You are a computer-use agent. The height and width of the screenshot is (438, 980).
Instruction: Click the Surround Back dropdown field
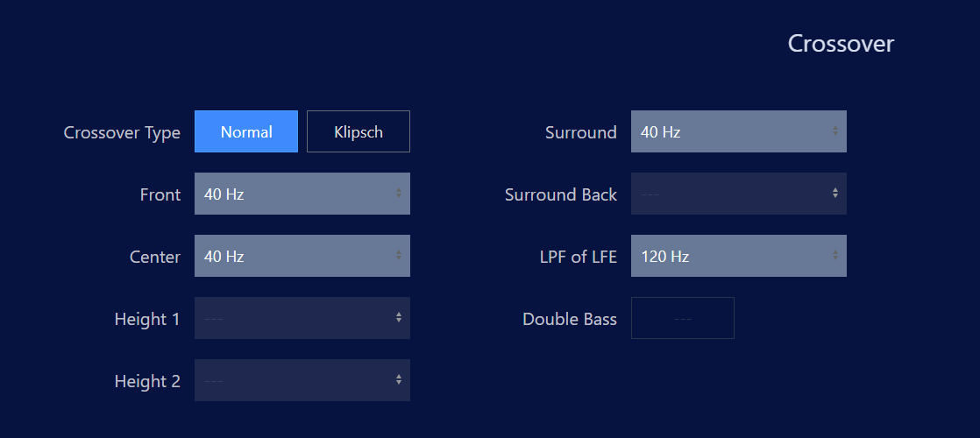pyautogui.click(x=738, y=194)
